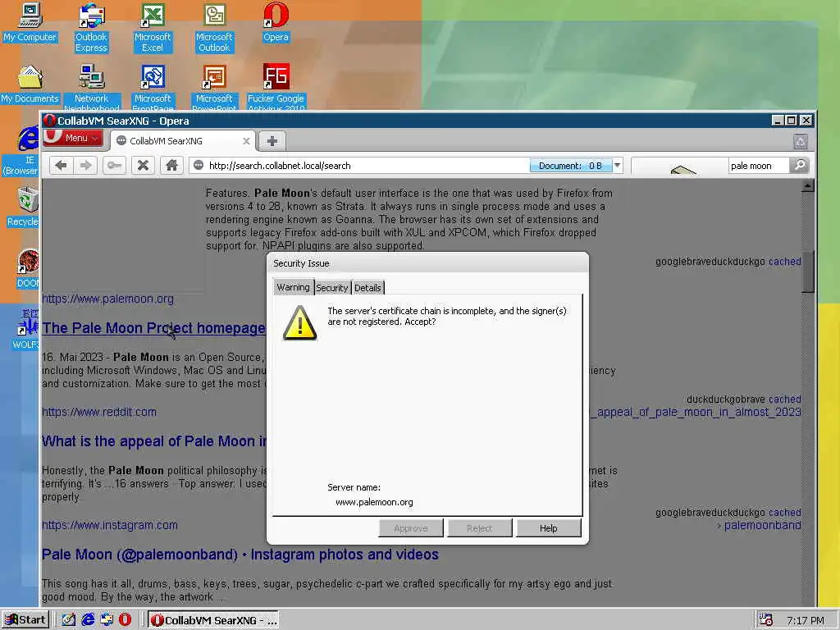Click cached link after googlebraveduckduckgo at top
The width and height of the screenshot is (840, 630).
[x=785, y=262]
